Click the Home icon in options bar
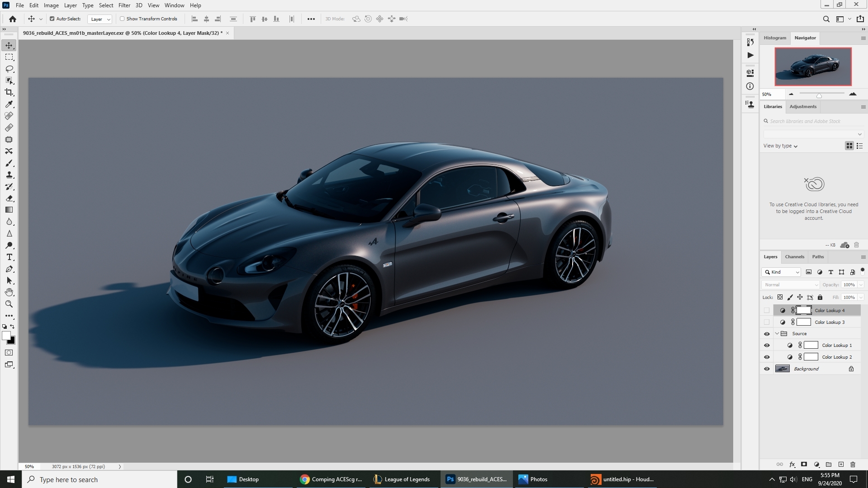The height and width of the screenshot is (488, 868). (x=13, y=19)
